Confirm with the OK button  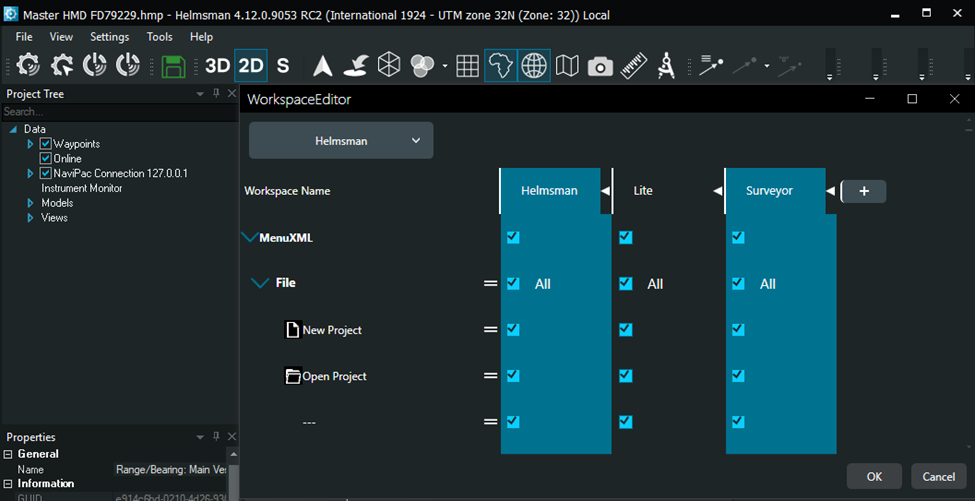pyautogui.click(x=874, y=477)
